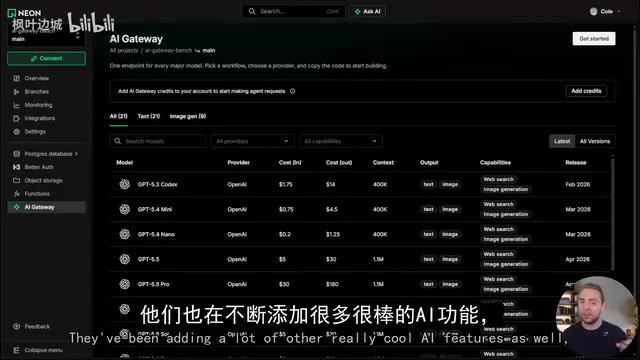Screen dimensions: 640x360
Task: Switch to the Text (21) tab
Action: pyautogui.click(x=149, y=116)
